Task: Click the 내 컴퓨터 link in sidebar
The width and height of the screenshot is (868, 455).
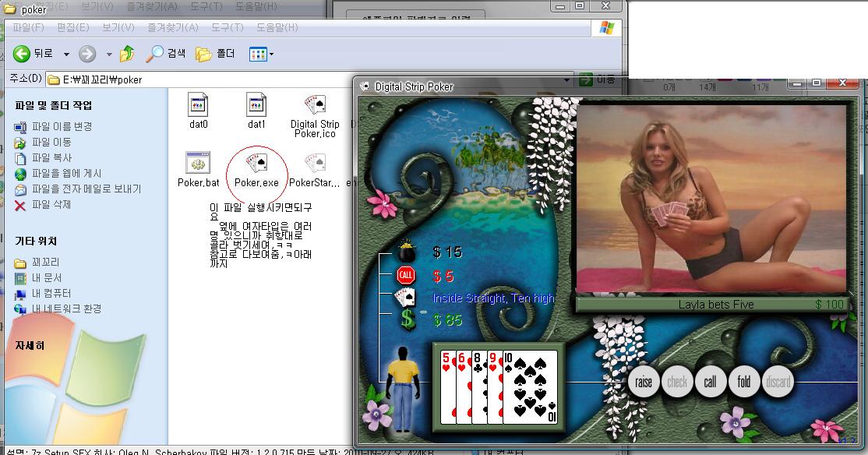Action: (51, 293)
